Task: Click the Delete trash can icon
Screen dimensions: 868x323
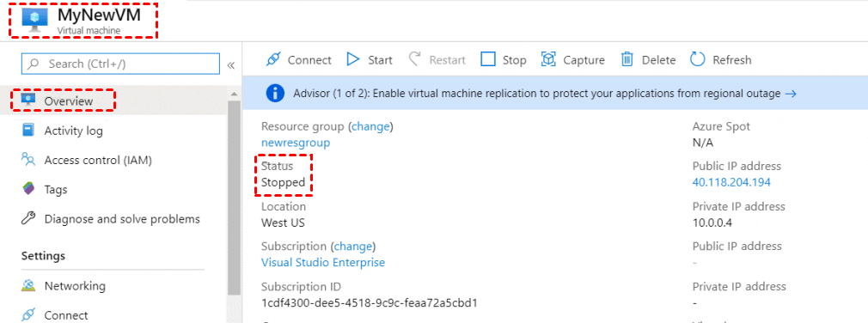Action: point(627,59)
